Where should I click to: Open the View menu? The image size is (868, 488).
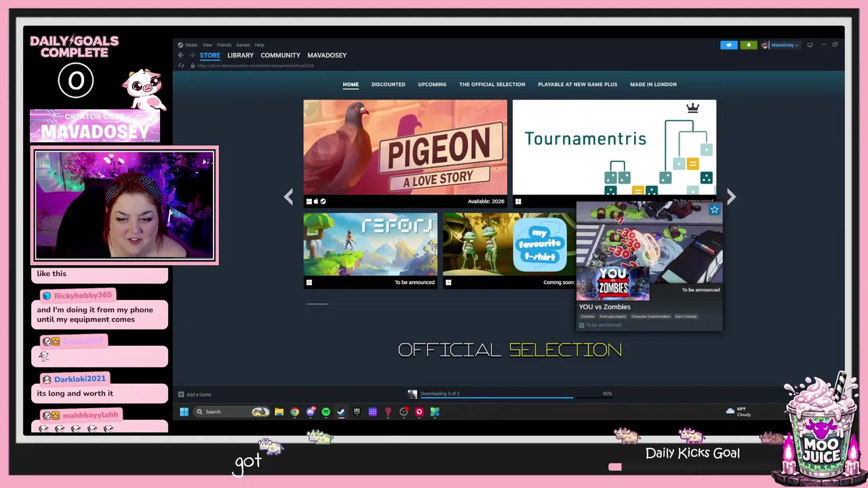coord(207,45)
